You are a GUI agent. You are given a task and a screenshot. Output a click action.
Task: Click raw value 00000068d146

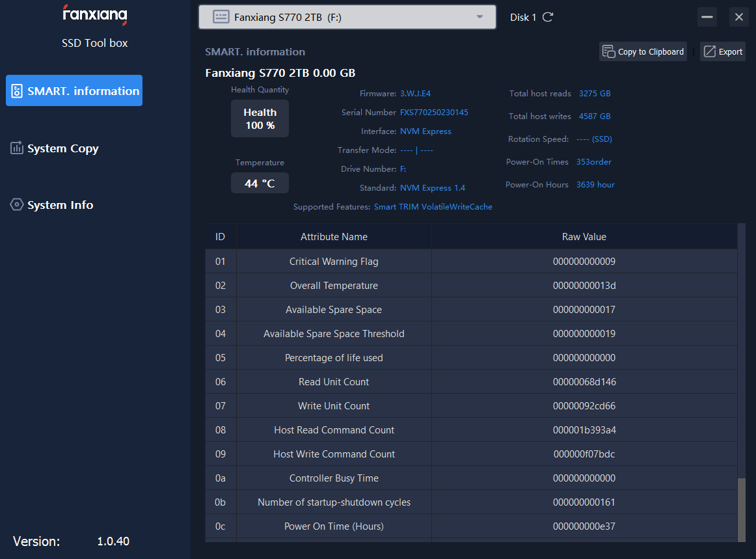[584, 382]
